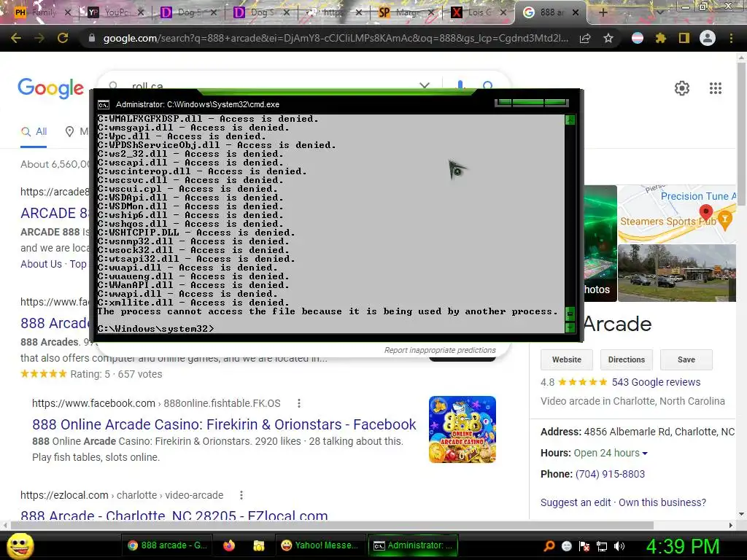Open the About Us sitelink
The image size is (747, 560).
coord(41,264)
